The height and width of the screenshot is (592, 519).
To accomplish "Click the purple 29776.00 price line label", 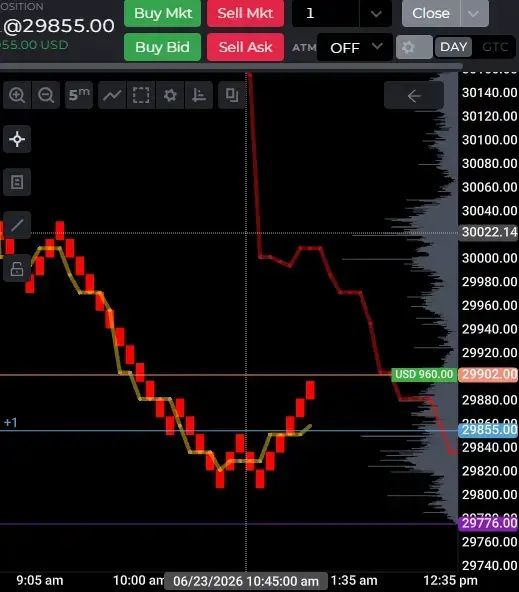I will click(488, 523).
